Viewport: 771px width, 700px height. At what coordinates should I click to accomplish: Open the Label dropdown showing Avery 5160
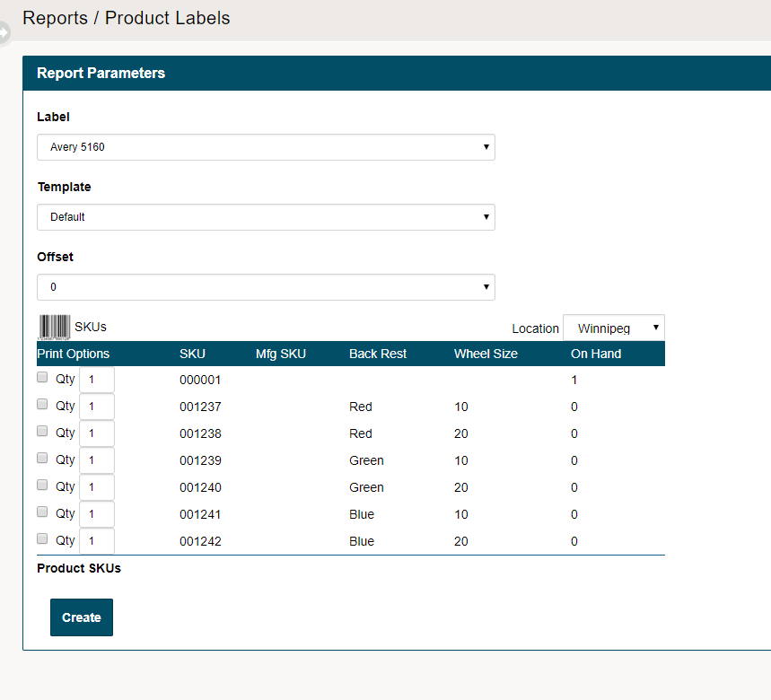point(266,146)
